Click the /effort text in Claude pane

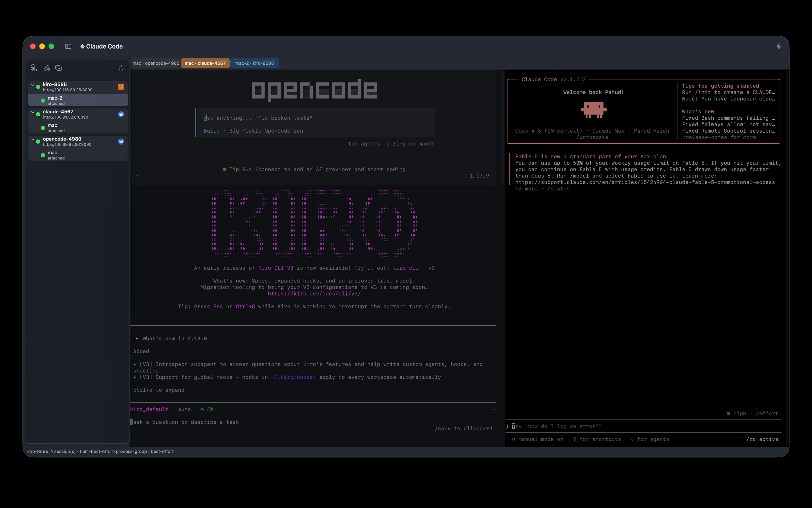click(767, 413)
